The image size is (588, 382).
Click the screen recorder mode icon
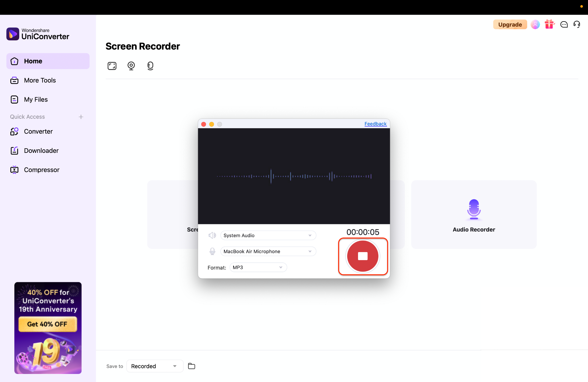coord(112,66)
